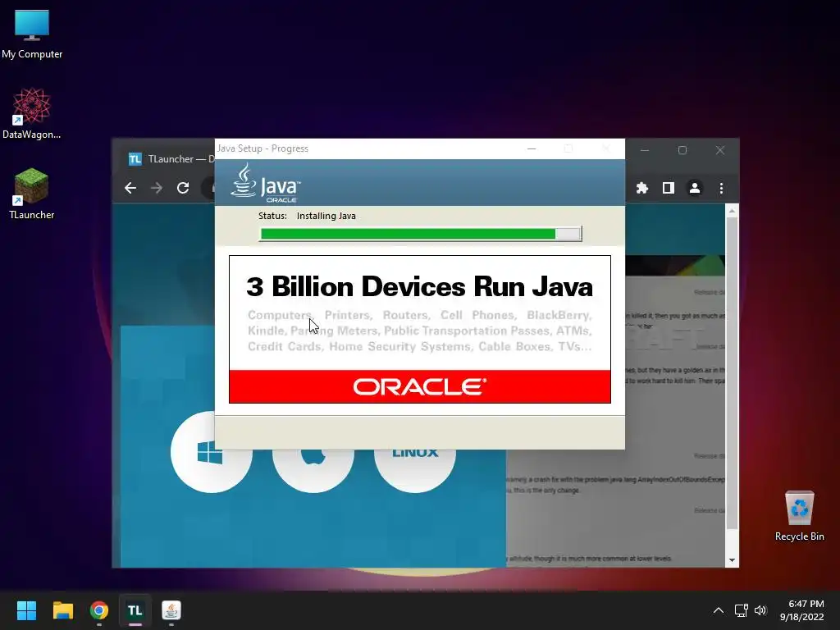Open File Explorer from taskbar
This screenshot has width=840, height=630.
(x=62, y=610)
